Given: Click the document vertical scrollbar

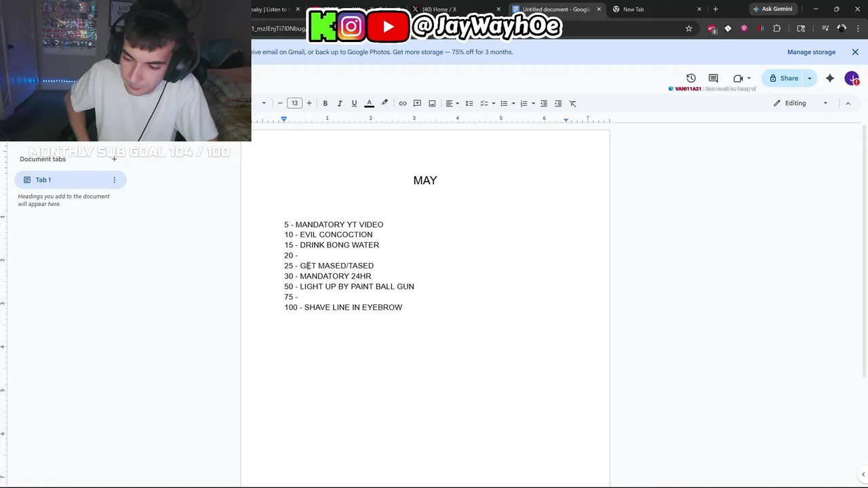Looking at the screenshot, I should pos(864,251).
